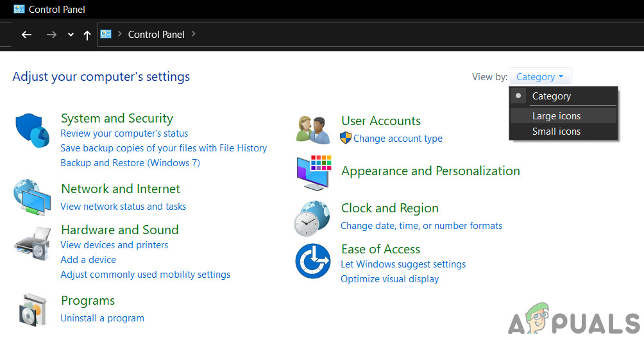Choose Large icons from the view menu
The width and height of the screenshot is (644, 340).
tap(556, 116)
